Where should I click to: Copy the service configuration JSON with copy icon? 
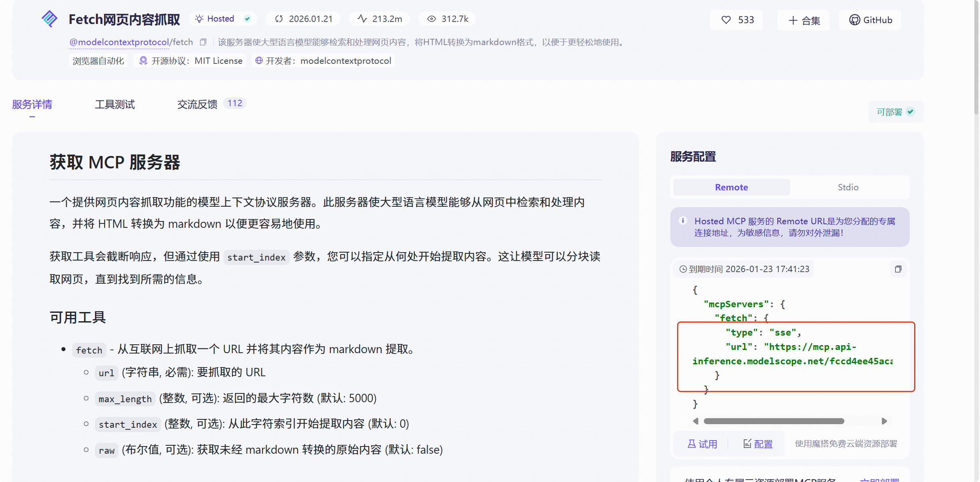[x=898, y=269]
